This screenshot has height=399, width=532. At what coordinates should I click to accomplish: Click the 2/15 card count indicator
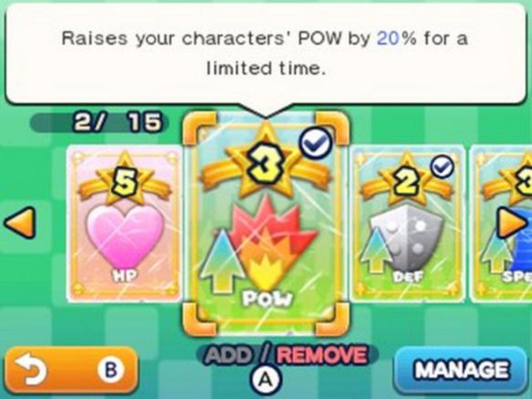tap(99, 122)
